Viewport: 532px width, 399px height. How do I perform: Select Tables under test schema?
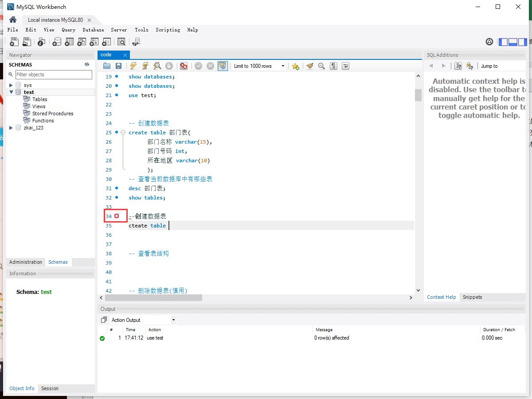click(x=39, y=99)
